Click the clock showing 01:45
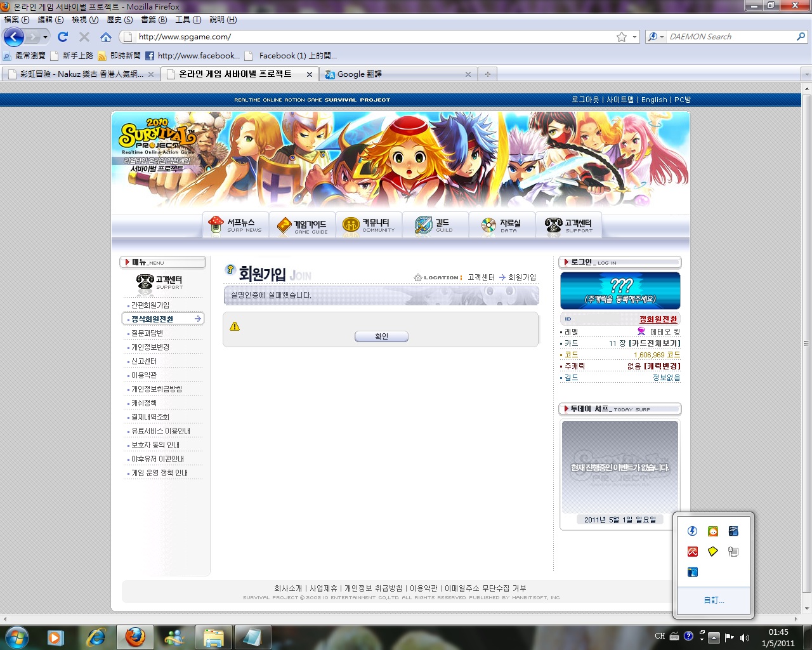Image resolution: width=812 pixels, height=650 pixels. coord(778,632)
